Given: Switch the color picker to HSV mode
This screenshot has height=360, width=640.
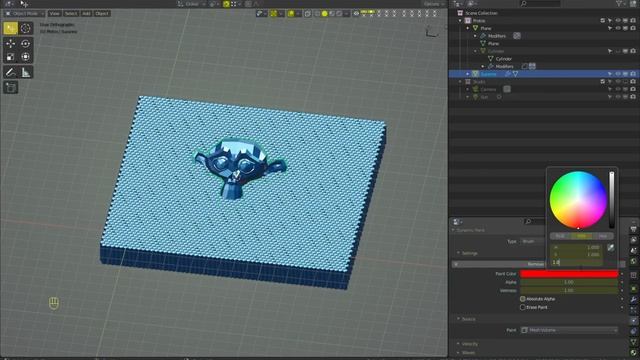Looking at the screenshot, I should pyautogui.click(x=581, y=236).
